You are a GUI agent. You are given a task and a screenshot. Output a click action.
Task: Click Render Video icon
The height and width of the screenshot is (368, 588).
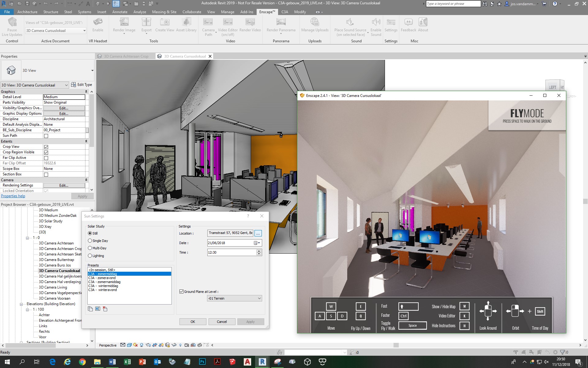[250, 22]
